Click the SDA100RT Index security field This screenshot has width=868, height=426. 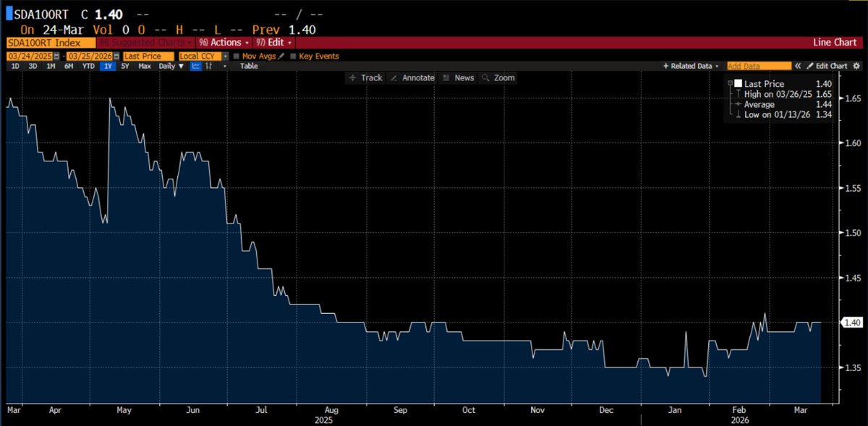50,43
